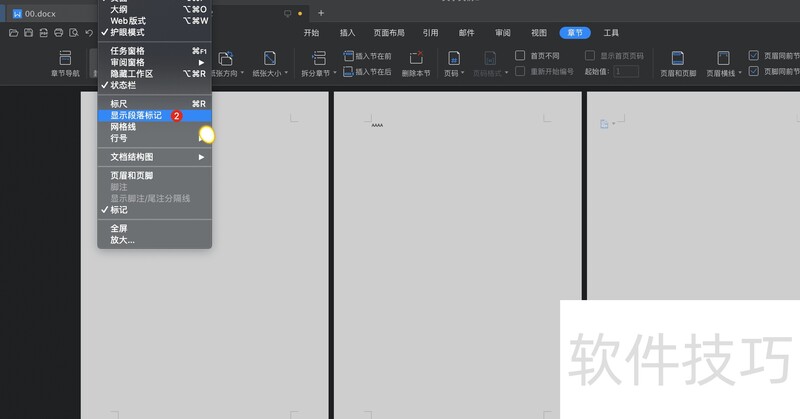Click the new tab plus button
The height and width of the screenshot is (419, 800).
coord(321,13)
